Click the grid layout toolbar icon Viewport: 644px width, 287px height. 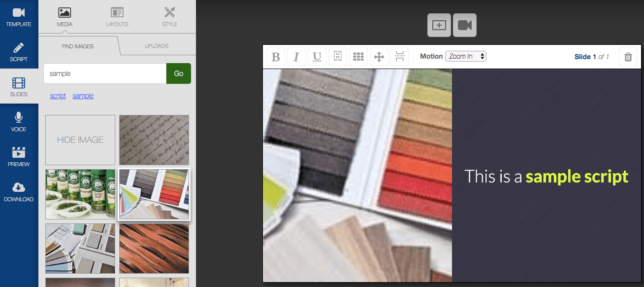(358, 57)
